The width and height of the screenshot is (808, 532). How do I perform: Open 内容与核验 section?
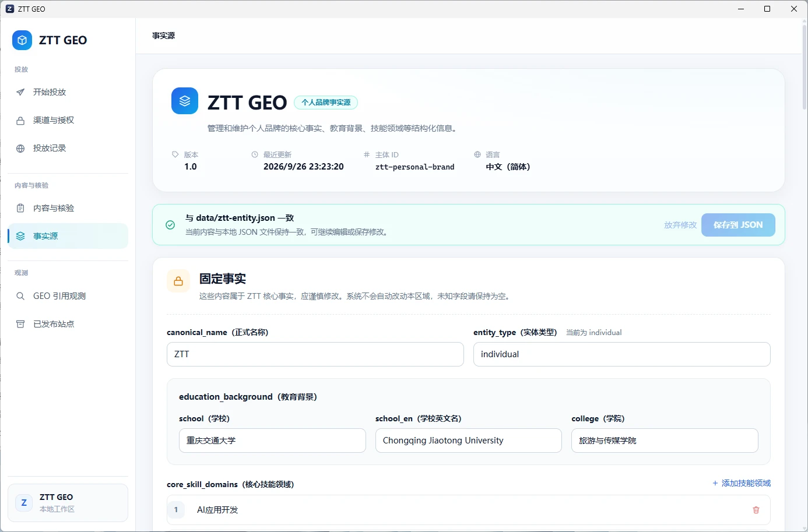68,208
